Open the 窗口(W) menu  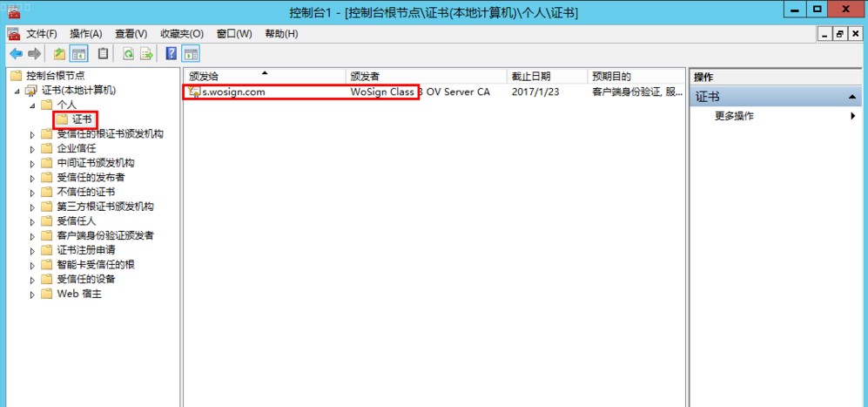(x=234, y=34)
